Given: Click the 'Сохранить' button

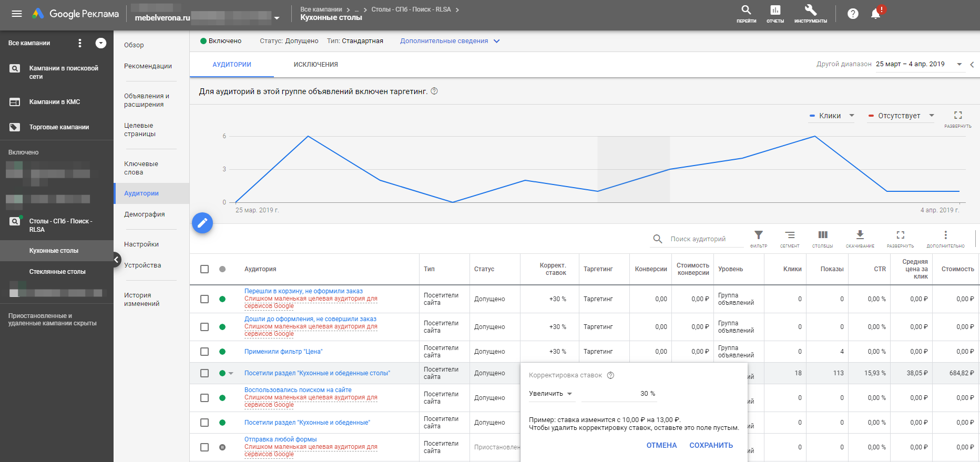Looking at the screenshot, I should click(711, 445).
